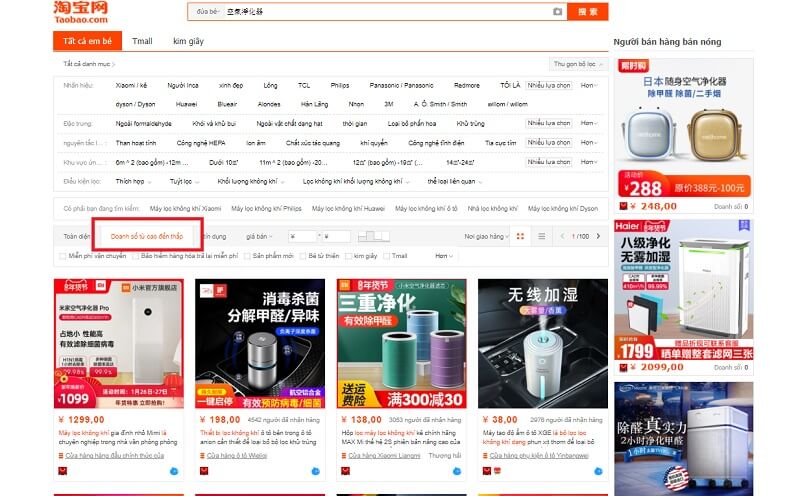Filter by Philips brand
The image size is (800, 496).
click(x=340, y=85)
